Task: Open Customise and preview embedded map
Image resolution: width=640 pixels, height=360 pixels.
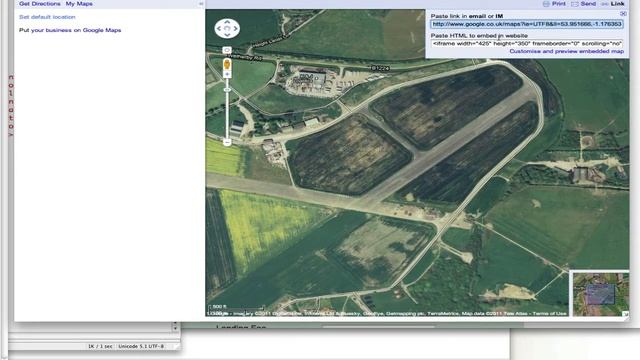Action: 567,51
